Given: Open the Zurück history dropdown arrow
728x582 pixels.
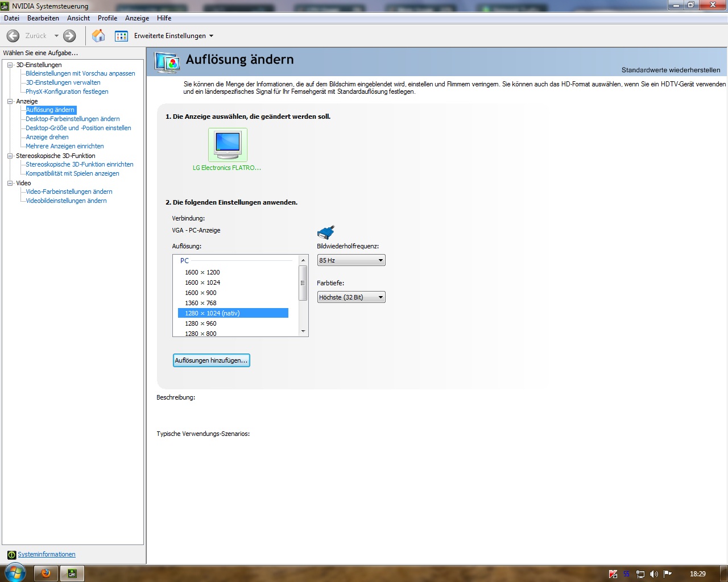Looking at the screenshot, I should click(x=56, y=36).
